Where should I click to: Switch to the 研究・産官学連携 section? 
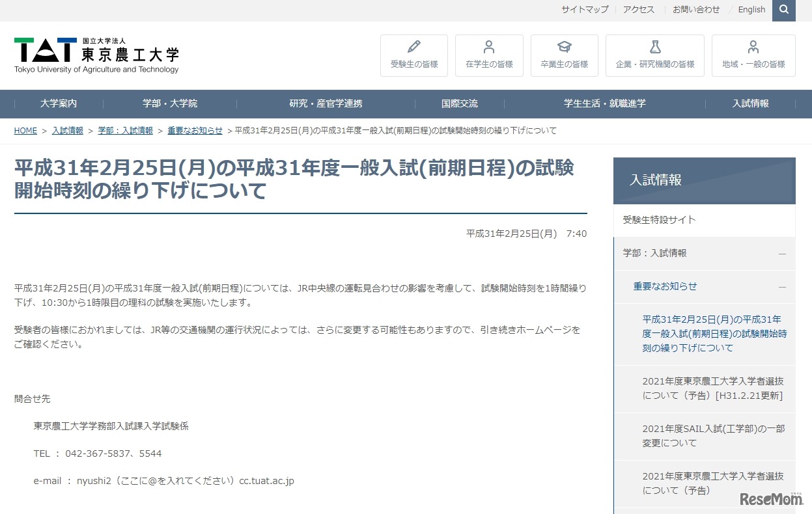[x=326, y=103]
